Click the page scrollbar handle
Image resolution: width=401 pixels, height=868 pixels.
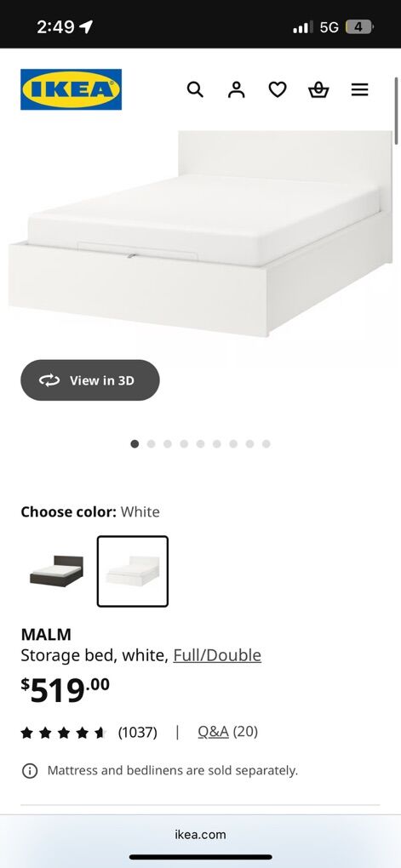(x=397, y=111)
